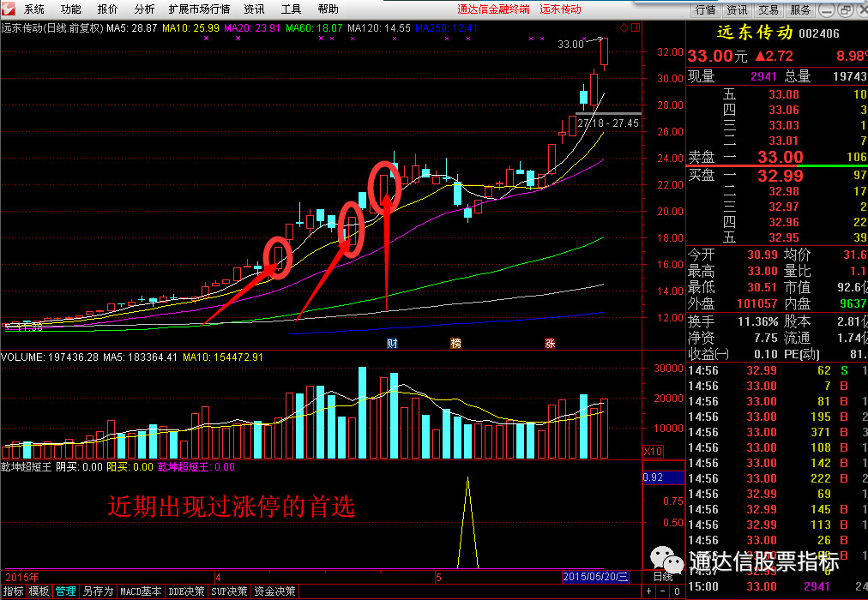Switch to the SUP决策 indicator tab
Viewport: 868px width, 600px height.
click(229, 591)
